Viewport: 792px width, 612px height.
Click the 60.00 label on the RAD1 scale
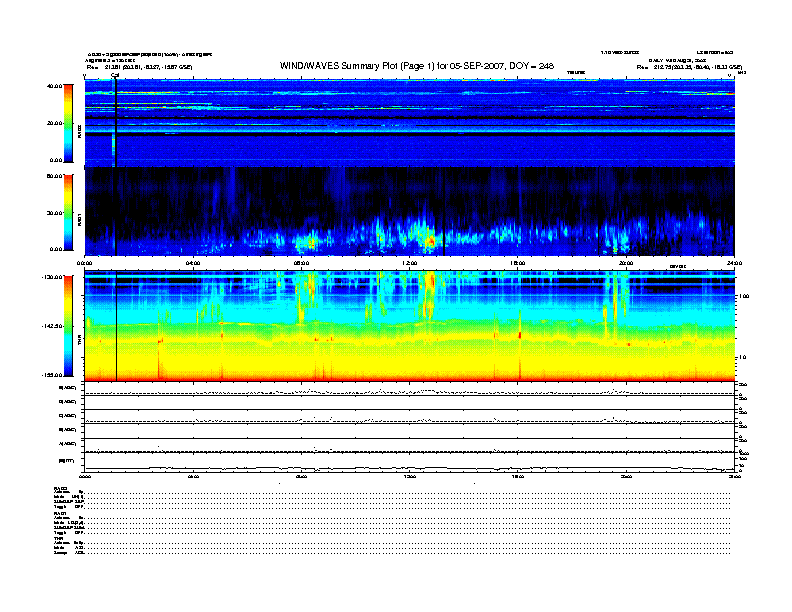[54, 176]
